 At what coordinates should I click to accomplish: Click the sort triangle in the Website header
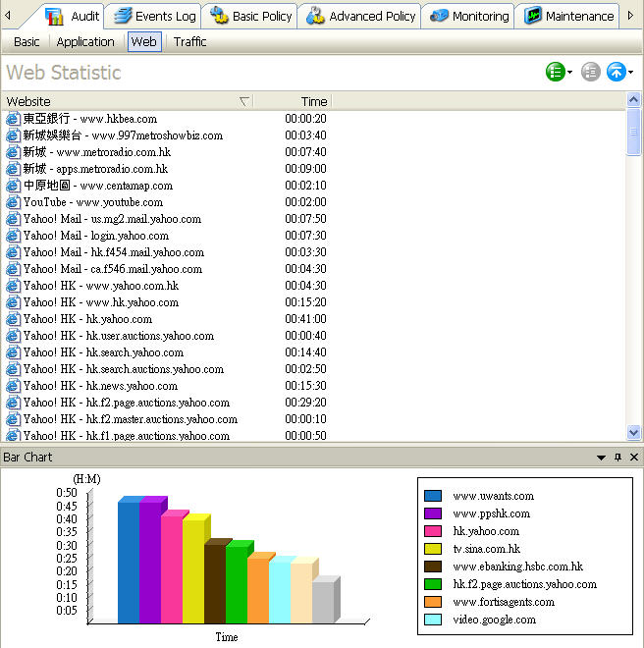(244, 101)
